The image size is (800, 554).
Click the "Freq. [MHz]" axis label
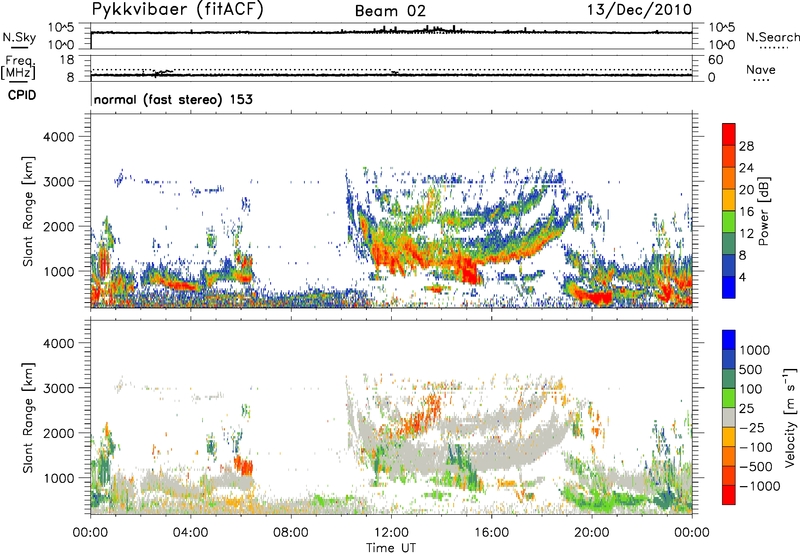click(18, 67)
